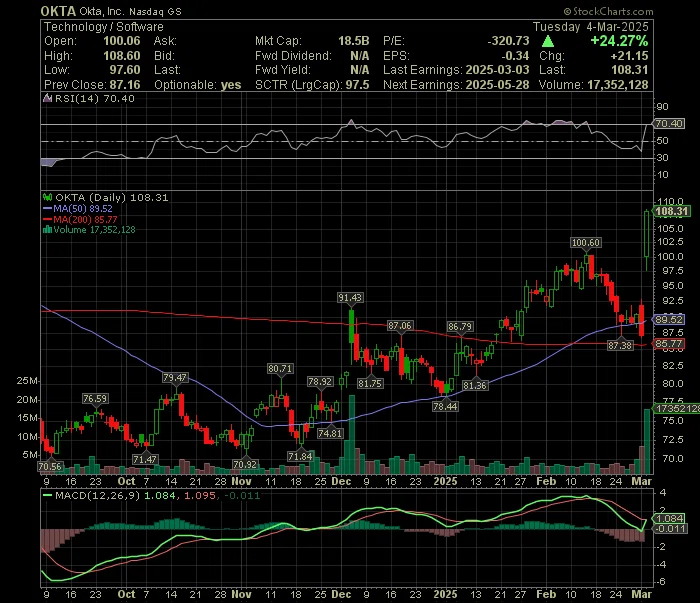
Task: Click the 71.84 low price label
Action: [300, 456]
